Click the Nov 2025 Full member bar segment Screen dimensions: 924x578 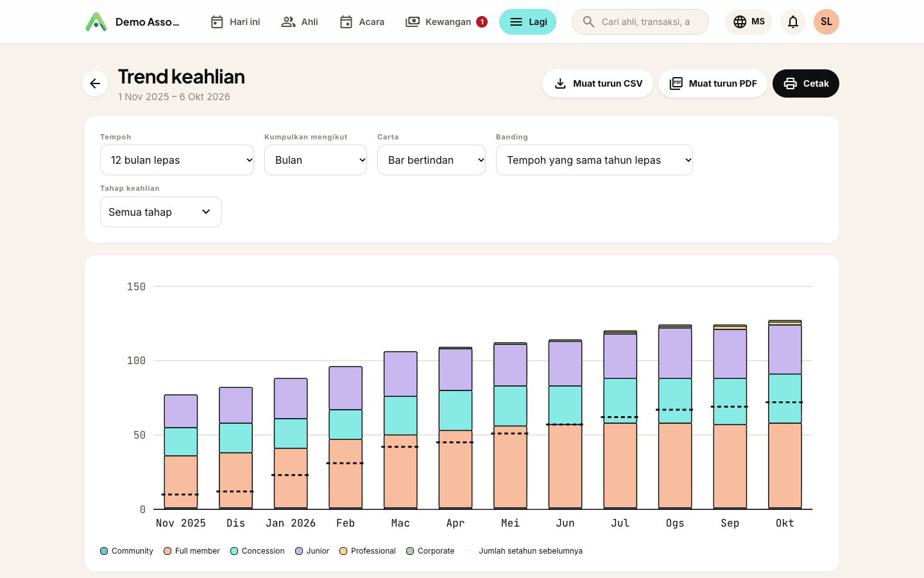click(181, 482)
